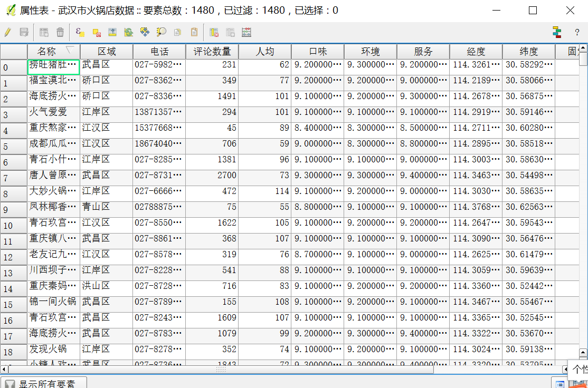Click the 经度 column header
Image resolution: width=588 pixels, height=388 pixels.
(x=476, y=52)
